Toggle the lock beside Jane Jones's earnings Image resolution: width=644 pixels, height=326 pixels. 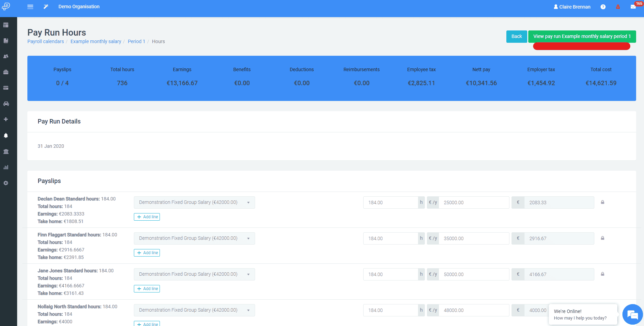(x=603, y=274)
